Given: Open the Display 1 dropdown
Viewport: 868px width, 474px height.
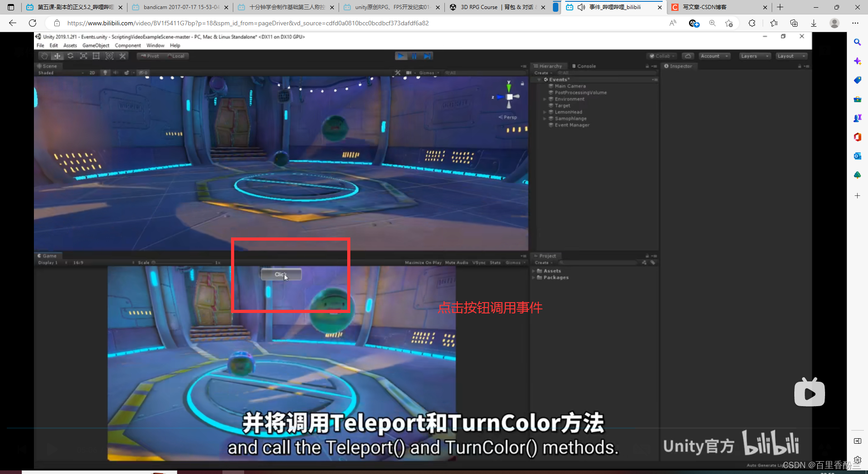Looking at the screenshot, I should coord(52,263).
